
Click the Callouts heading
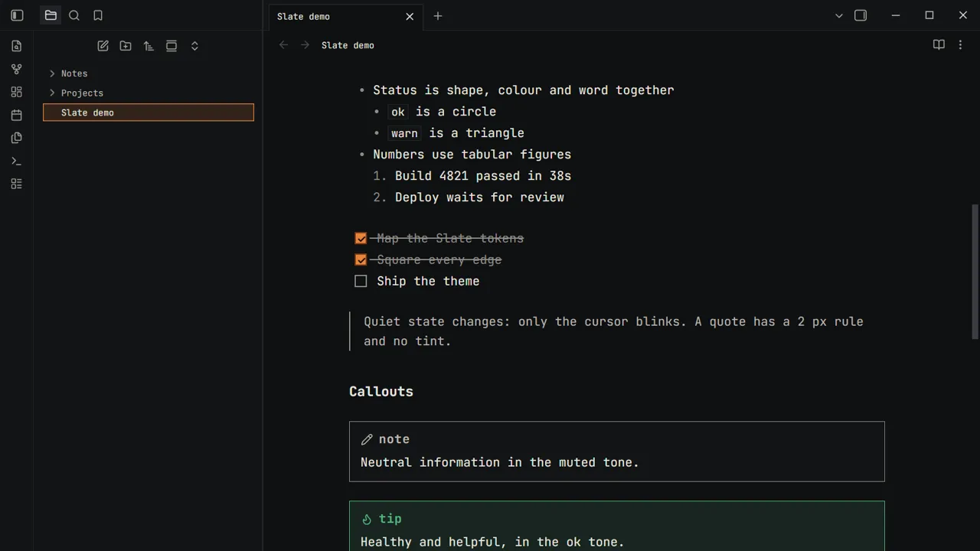click(x=381, y=391)
